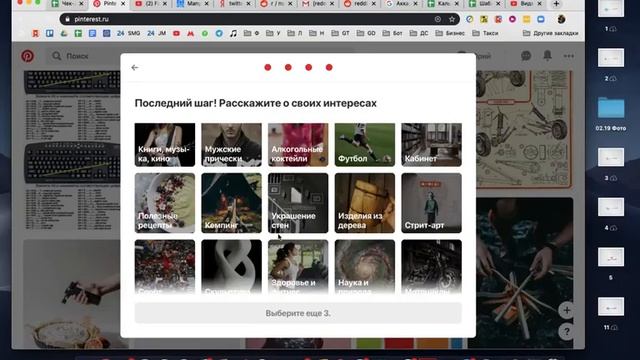
Task: Click the car chassis blueprint pin
Action: coord(524,129)
